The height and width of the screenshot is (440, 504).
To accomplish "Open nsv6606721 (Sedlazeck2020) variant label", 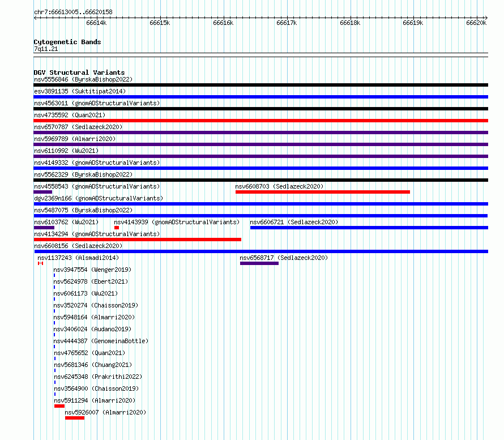I will pos(294,222).
